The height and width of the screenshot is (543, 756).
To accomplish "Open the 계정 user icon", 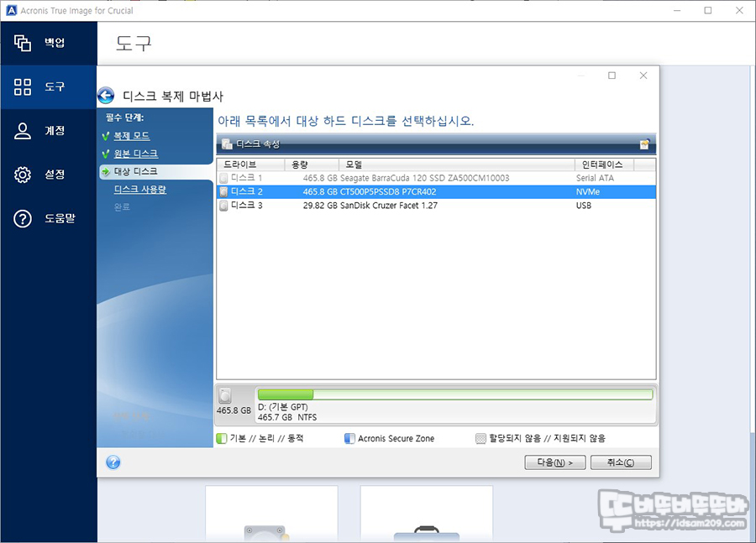I will coord(22,131).
